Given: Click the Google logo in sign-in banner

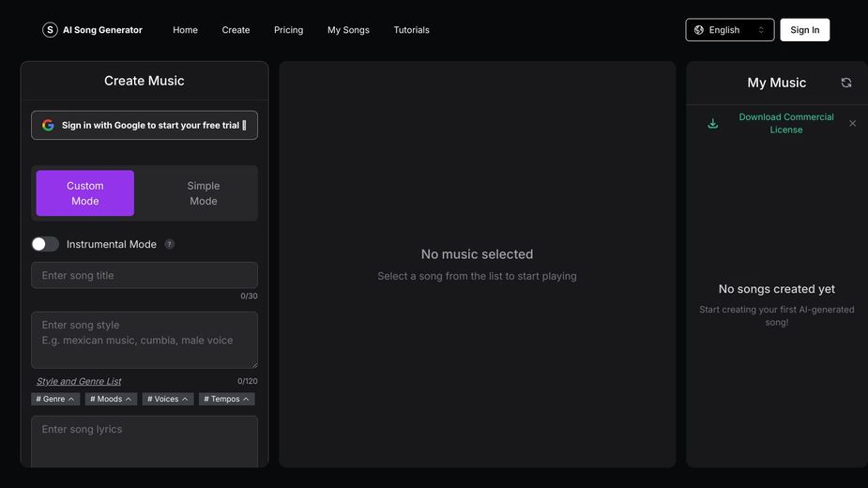Looking at the screenshot, I should [48, 125].
